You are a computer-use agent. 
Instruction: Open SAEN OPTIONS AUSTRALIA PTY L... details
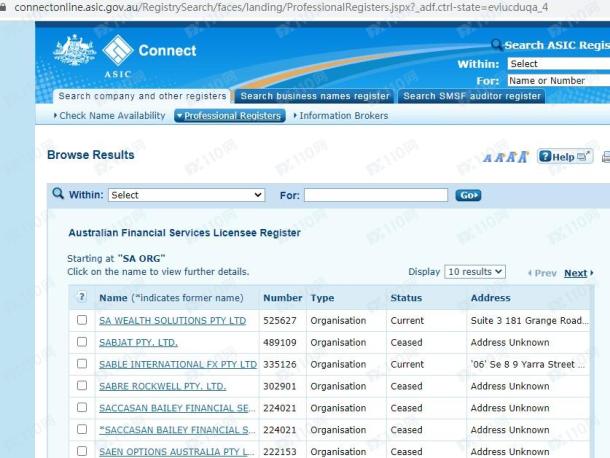(177, 452)
